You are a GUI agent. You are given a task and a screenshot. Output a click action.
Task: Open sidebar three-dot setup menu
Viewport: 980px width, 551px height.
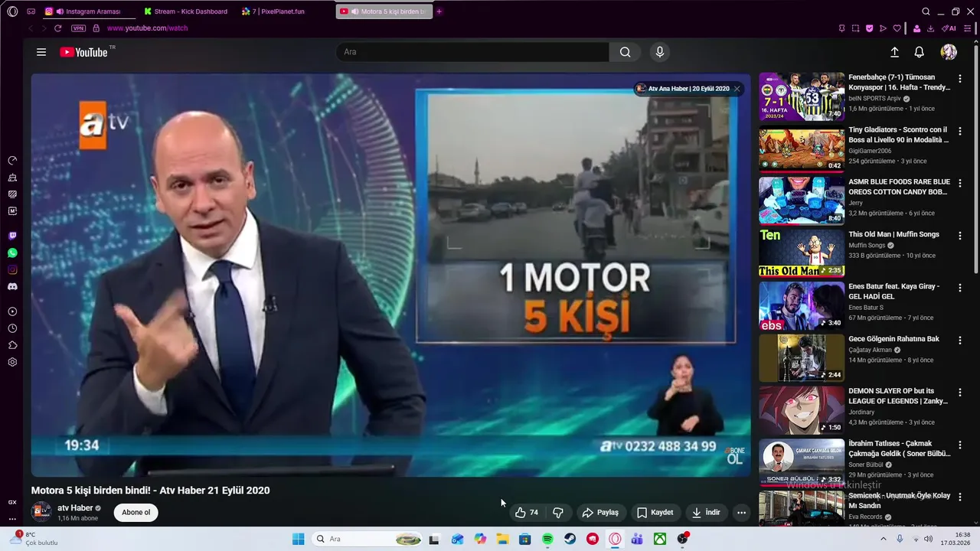(x=12, y=519)
